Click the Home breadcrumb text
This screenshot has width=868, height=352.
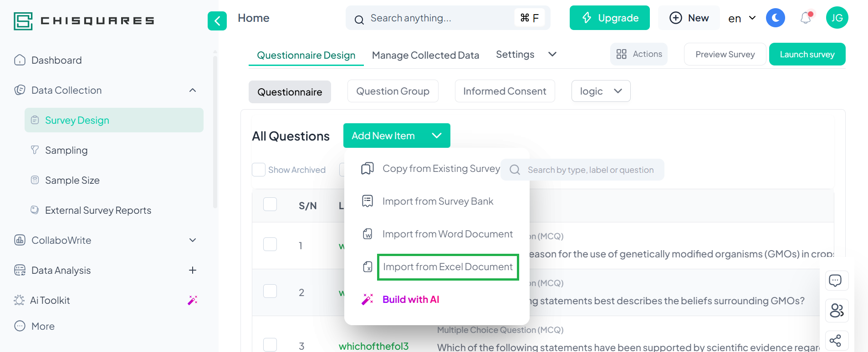click(254, 18)
